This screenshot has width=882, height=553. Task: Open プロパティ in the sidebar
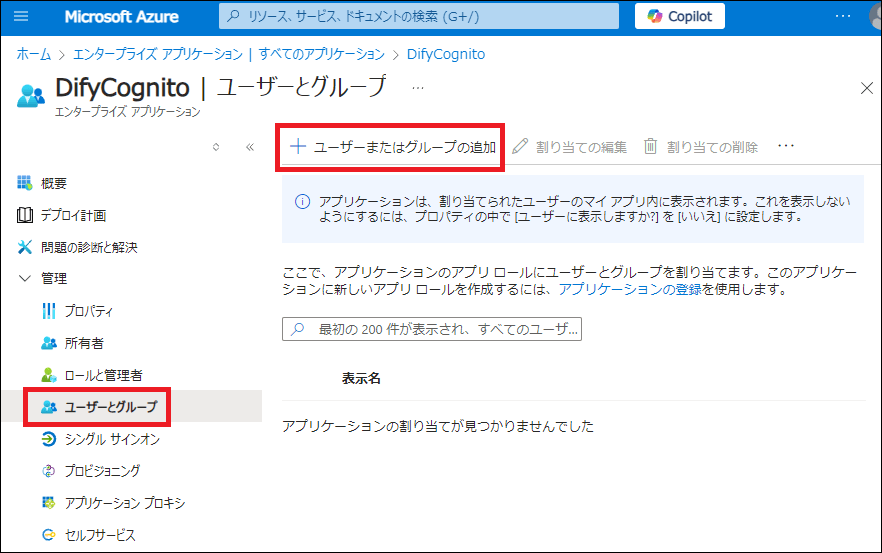pyautogui.click(x=88, y=311)
